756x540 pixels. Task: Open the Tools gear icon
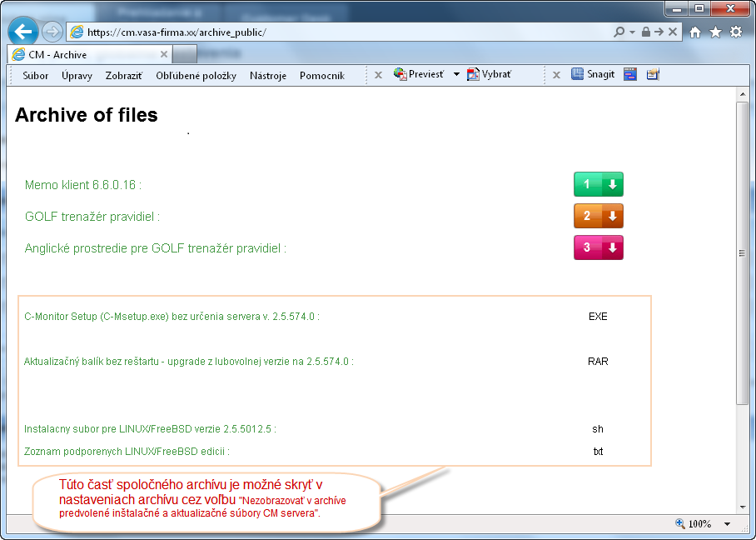tap(736, 32)
